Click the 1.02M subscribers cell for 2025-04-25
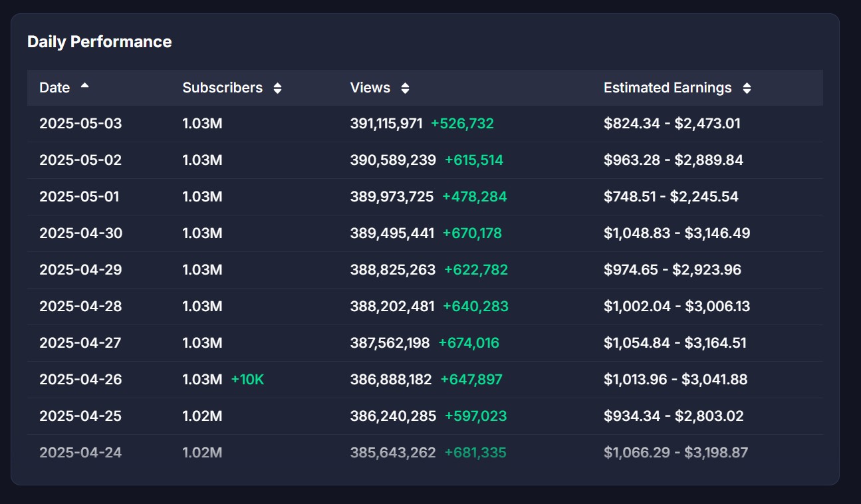 [202, 416]
